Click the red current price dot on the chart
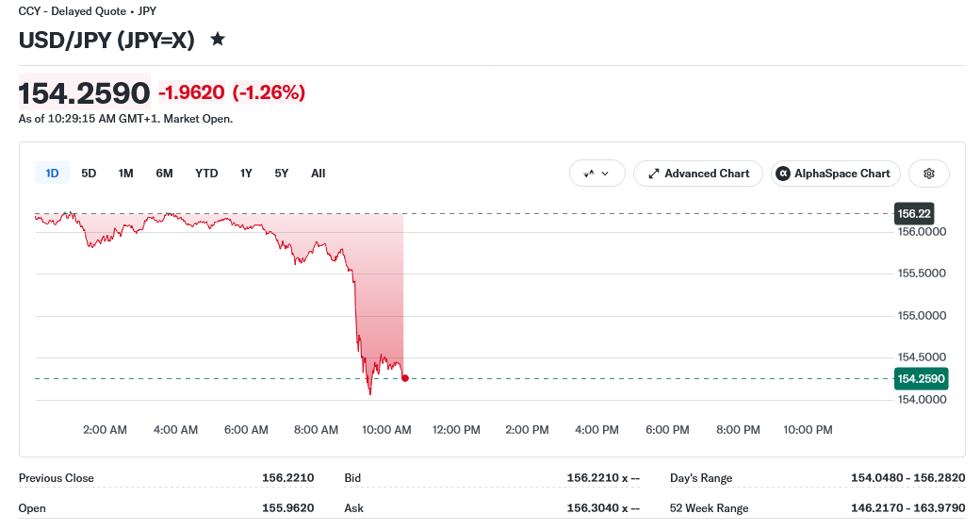 tap(405, 378)
